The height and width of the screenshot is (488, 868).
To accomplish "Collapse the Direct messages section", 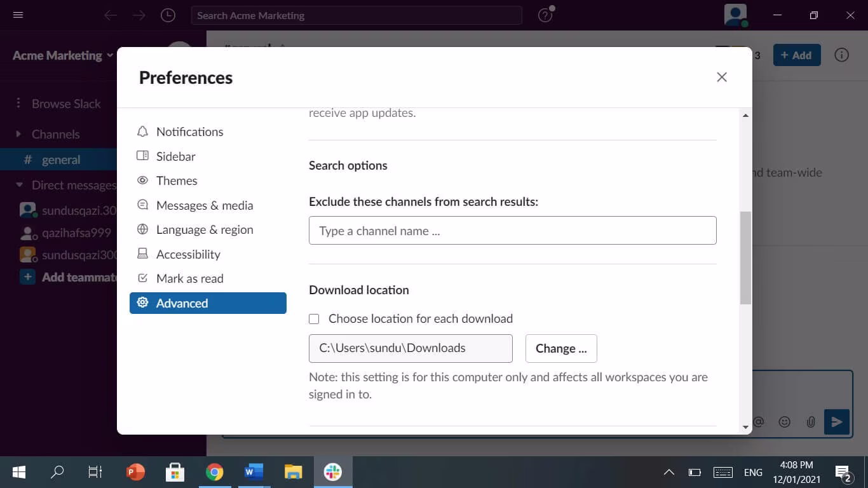I will point(18,185).
